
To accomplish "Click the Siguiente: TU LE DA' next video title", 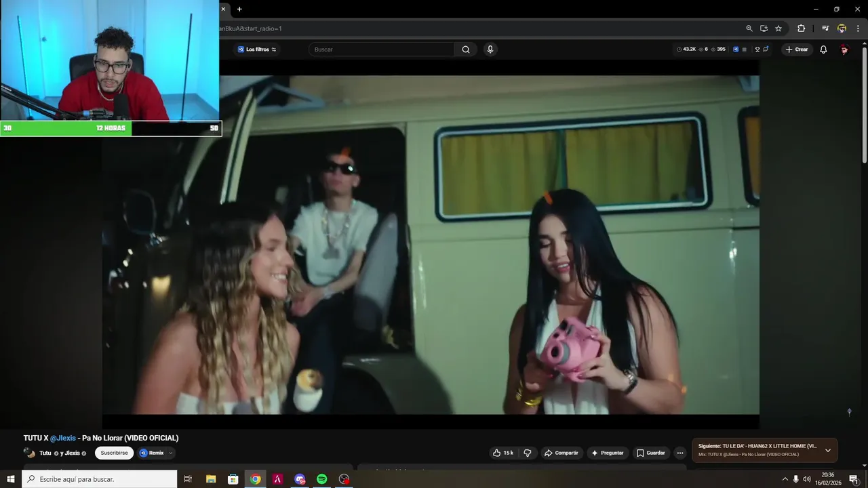I will pos(757,446).
